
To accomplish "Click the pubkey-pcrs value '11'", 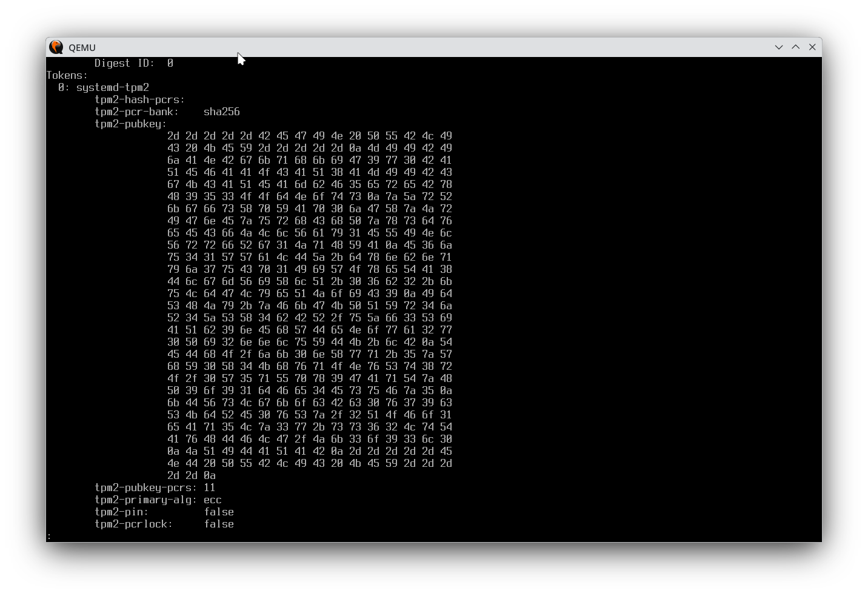I will 210,487.
